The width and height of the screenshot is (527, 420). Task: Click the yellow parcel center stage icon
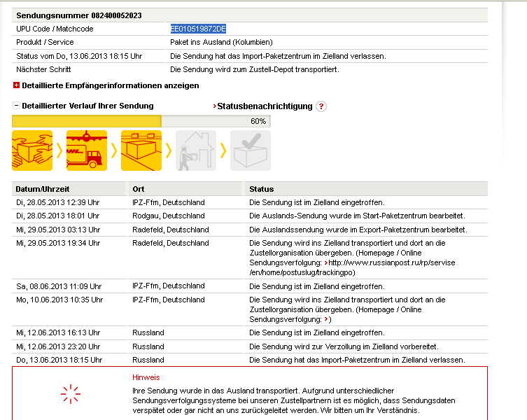(x=141, y=150)
